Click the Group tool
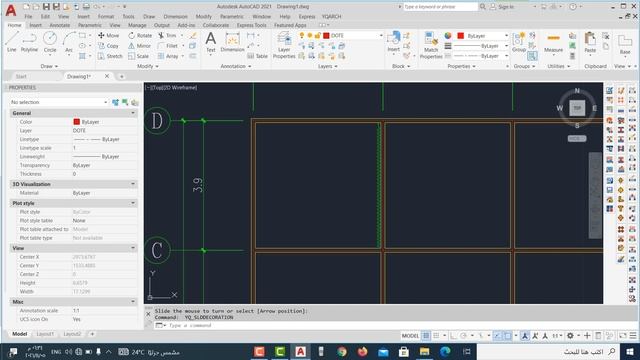640x360 pixels. [519, 42]
